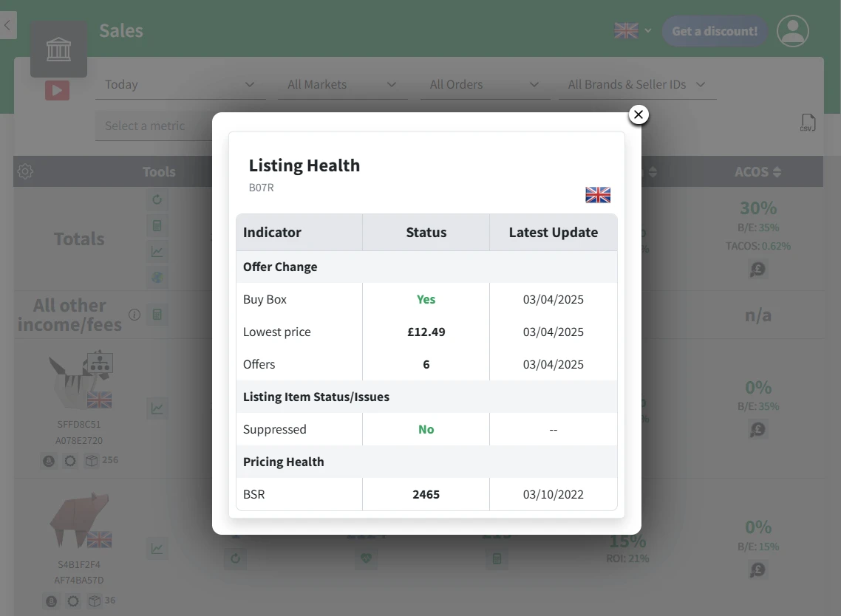
Task: Open the bank building icon menu
Action: pyautogui.click(x=58, y=49)
